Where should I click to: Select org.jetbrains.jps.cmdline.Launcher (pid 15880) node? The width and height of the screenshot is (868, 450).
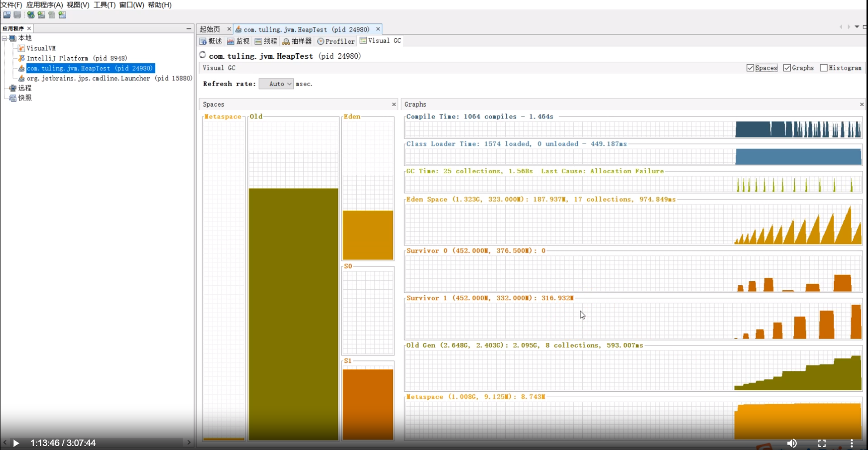coord(109,78)
